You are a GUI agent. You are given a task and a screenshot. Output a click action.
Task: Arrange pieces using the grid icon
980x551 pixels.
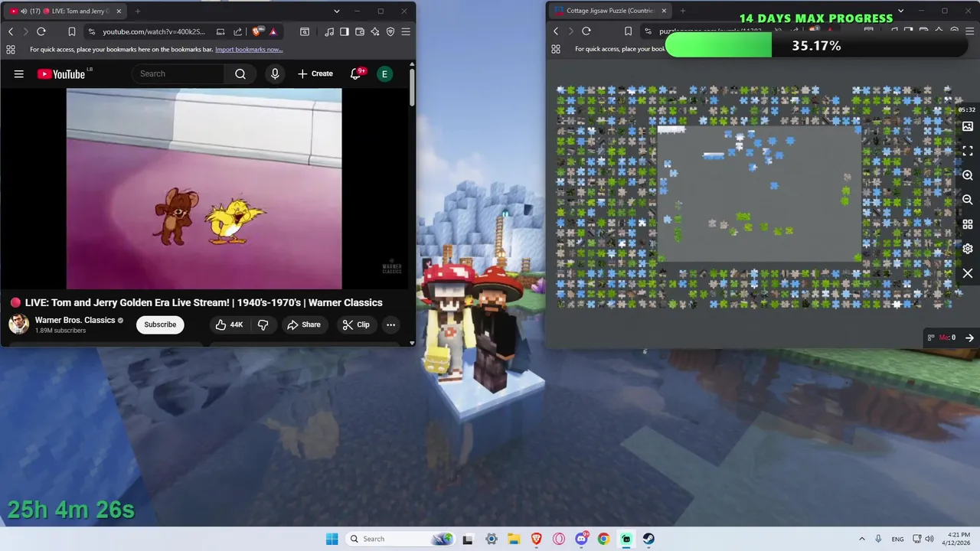tap(968, 224)
